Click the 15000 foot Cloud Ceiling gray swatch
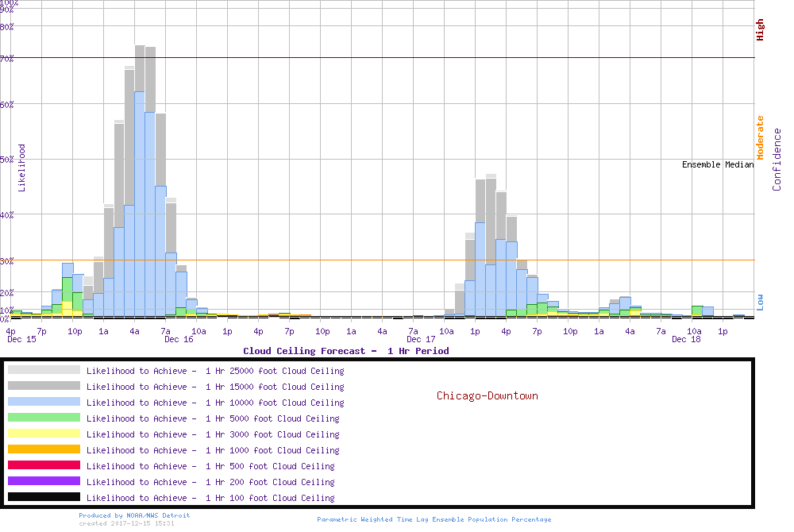 44,386
